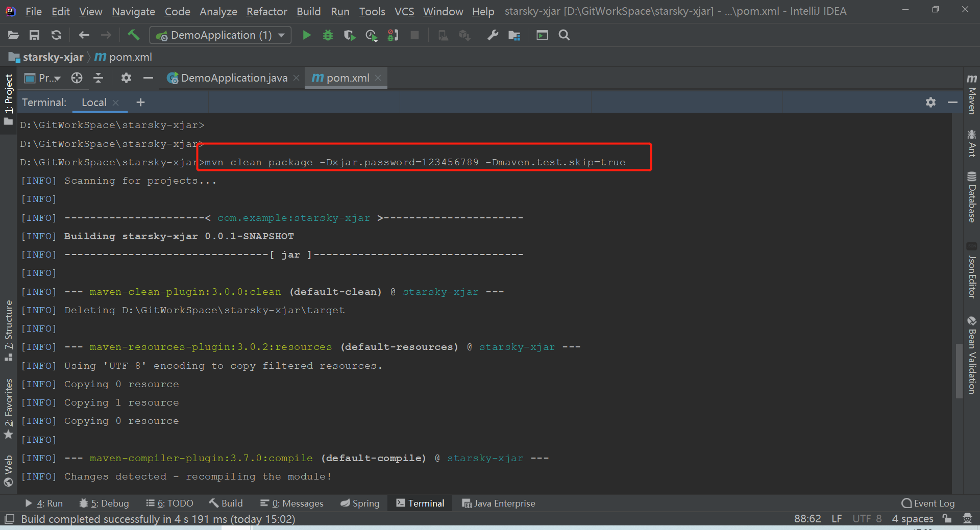
Task: Open the Refactor menu
Action: (266, 11)
